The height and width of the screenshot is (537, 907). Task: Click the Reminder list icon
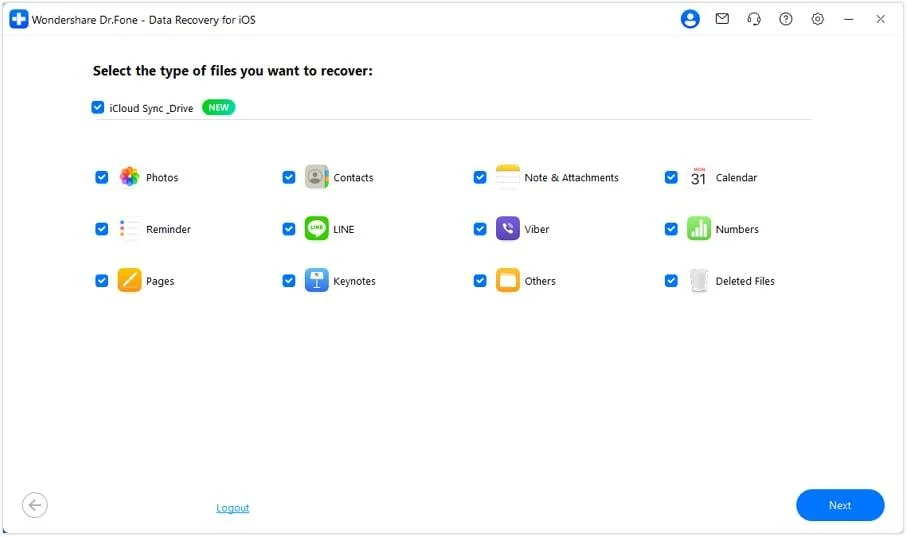pyautogui.click(x=130, y=229)
